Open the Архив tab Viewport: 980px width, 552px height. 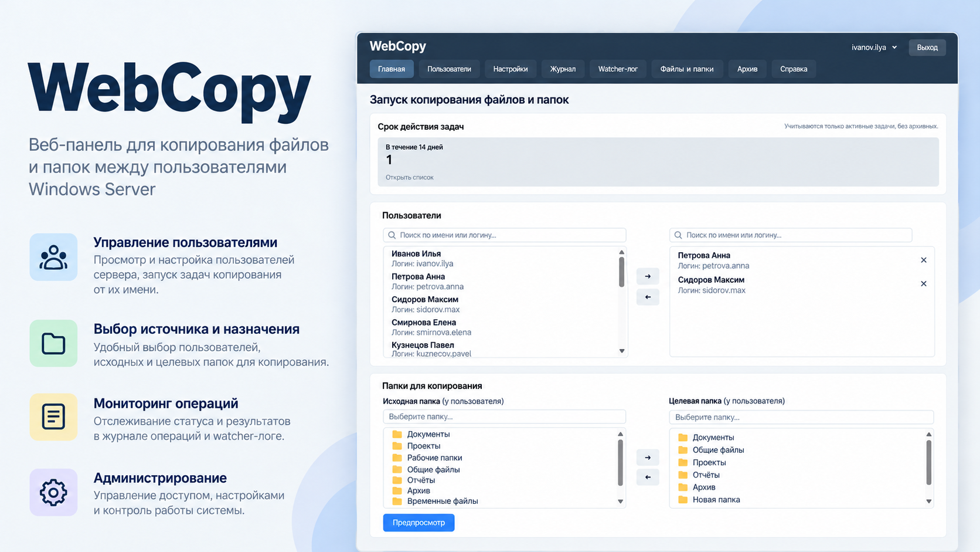coord(747,69)
